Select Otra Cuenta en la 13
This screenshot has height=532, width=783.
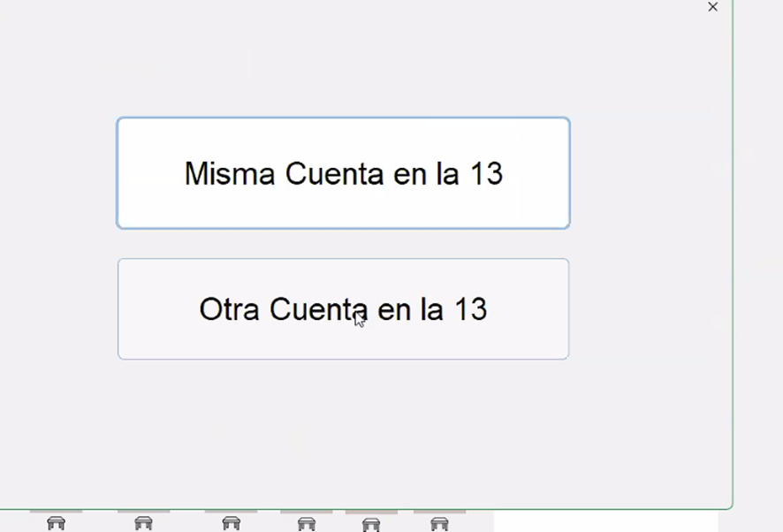(343, 308)
